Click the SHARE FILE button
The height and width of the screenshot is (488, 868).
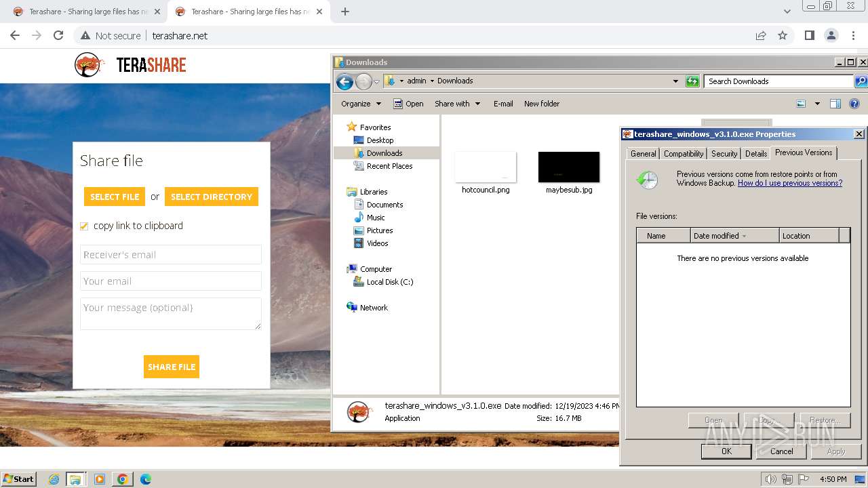(172, 367)
